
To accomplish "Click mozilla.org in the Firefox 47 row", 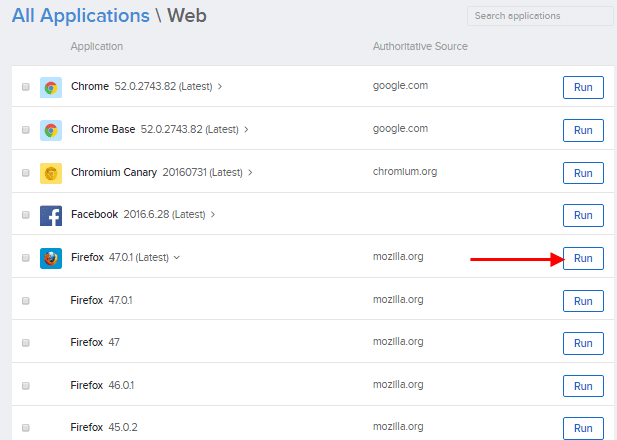I will click(x=398, y=341).
